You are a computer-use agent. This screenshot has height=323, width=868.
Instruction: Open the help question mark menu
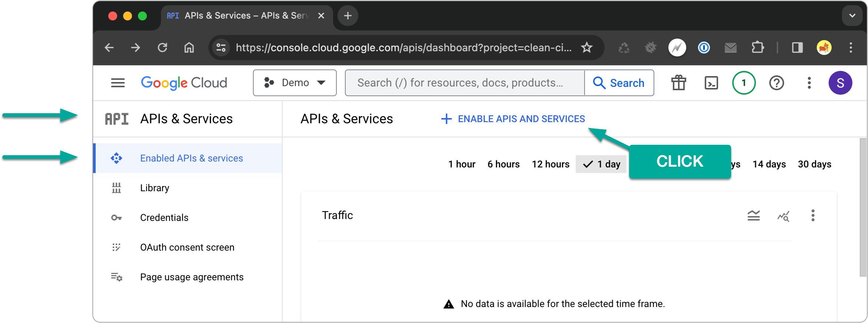click(776, 83)
